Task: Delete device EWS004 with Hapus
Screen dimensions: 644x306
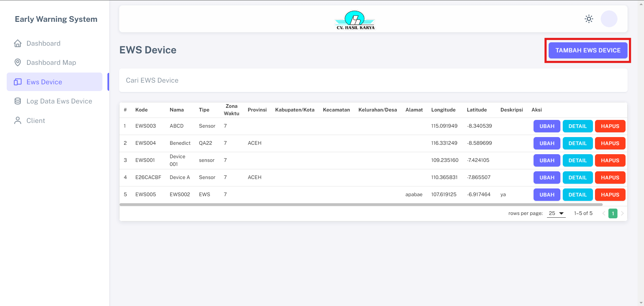Action: 610,143
